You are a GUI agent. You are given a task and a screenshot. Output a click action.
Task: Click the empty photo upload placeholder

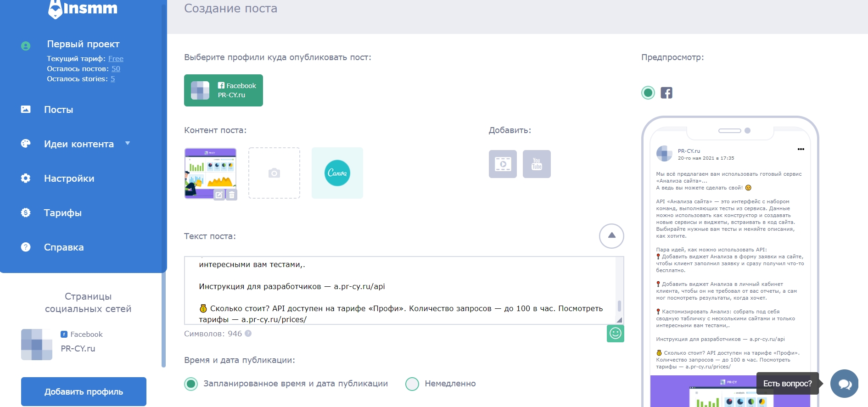coord(274,173)
